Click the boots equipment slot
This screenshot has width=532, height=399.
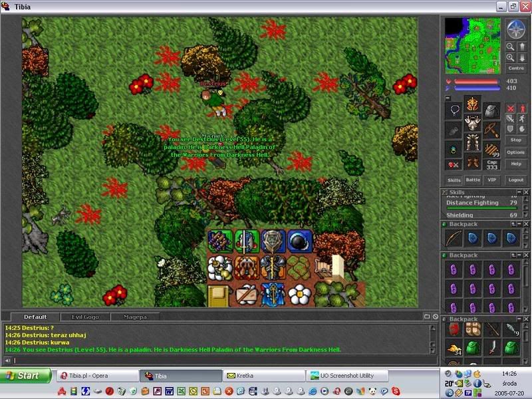472,161
